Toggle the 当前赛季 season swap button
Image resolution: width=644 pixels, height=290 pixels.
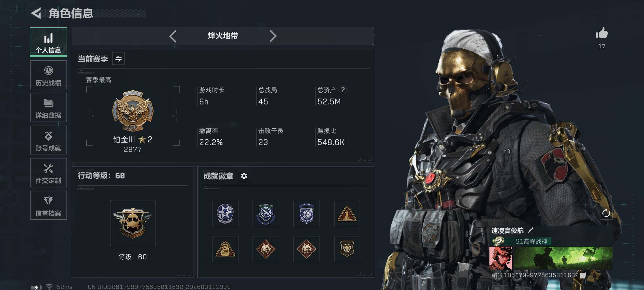coord(118,59)
